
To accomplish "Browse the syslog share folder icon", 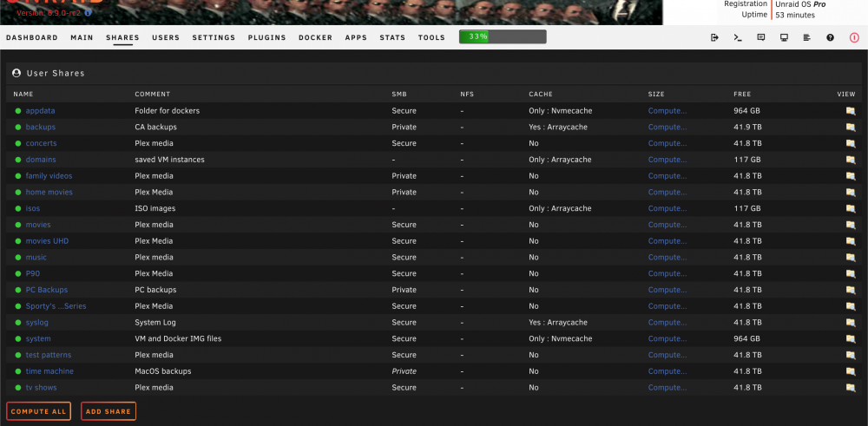I will coord(851,323).
